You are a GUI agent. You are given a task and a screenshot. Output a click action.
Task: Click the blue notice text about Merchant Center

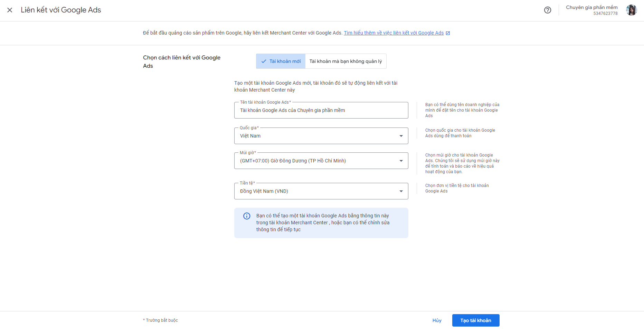pyautogui.click(x=323, y=223)
